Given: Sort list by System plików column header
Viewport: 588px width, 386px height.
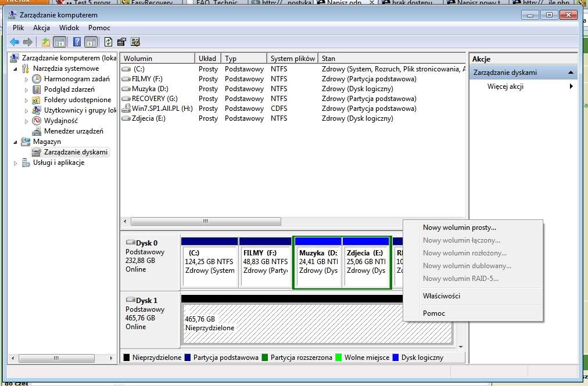Looking at the screenshot, I should tap(292, 59).
